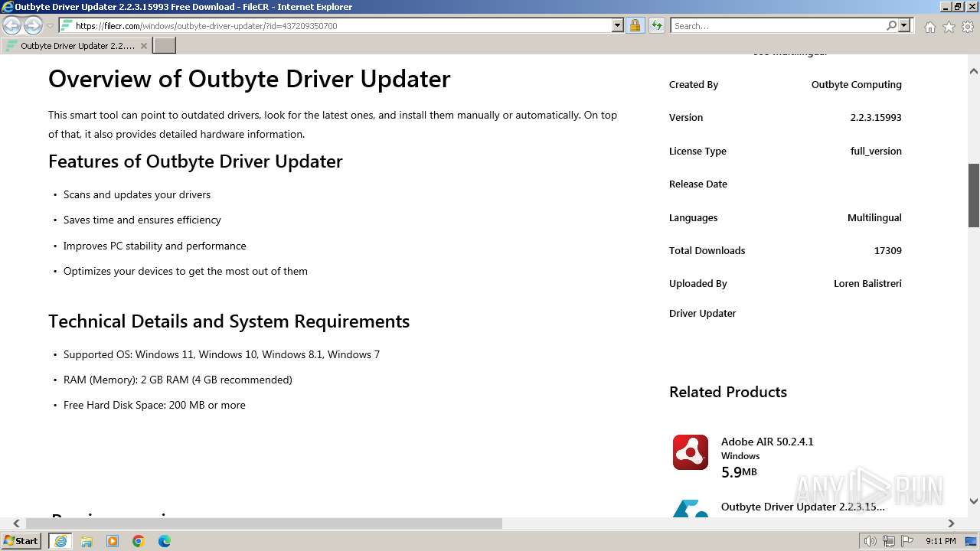Launch Microsoft Edge from the taskbar

(165, 541)
